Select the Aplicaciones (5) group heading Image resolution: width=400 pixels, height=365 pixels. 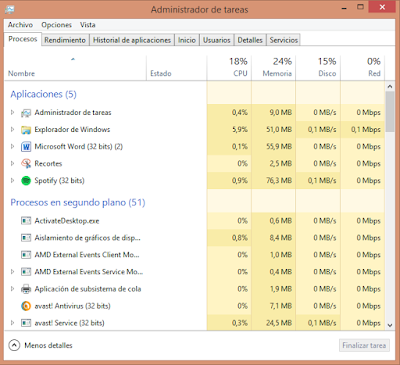[43, 94]
